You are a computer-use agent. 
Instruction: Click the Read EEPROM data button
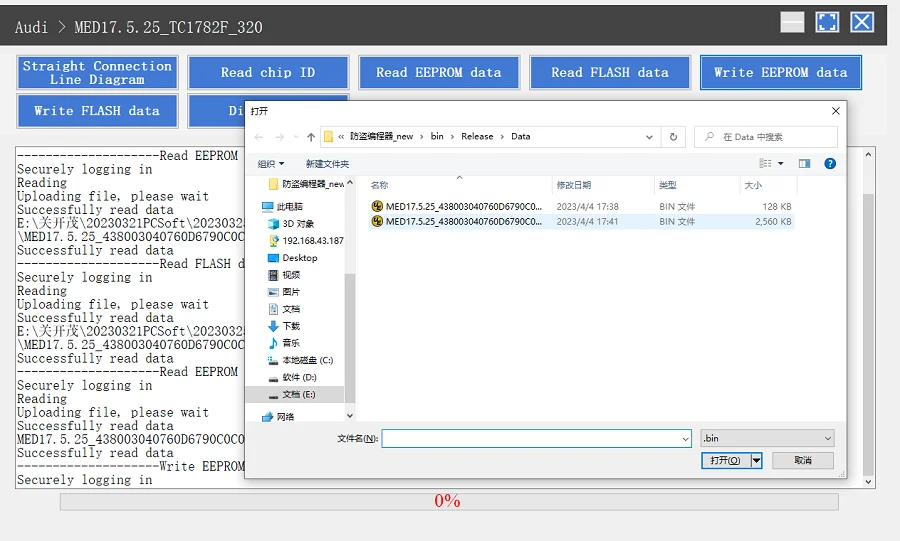pyautogui.click(x=439, y=72)
